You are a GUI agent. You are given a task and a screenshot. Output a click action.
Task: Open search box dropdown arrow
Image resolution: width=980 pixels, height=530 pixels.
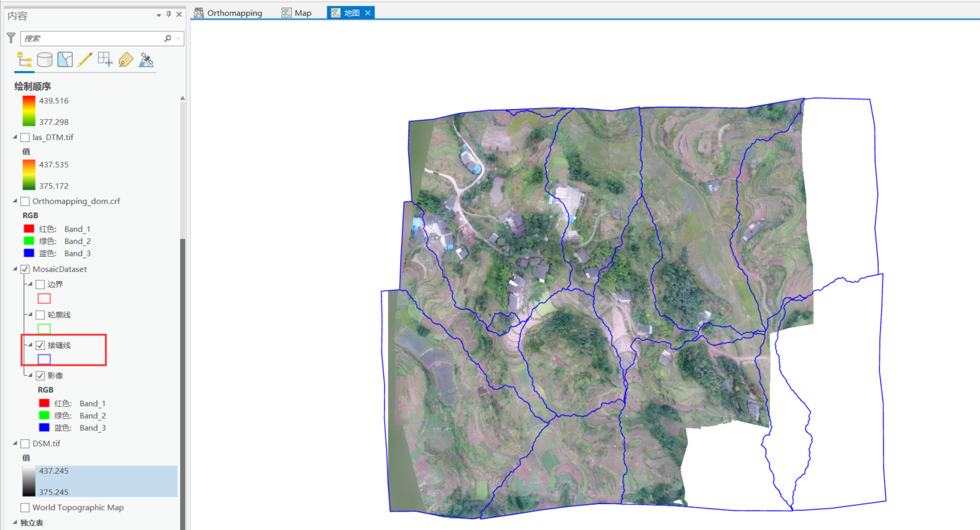pyautogui.click(x=179, y=38)
